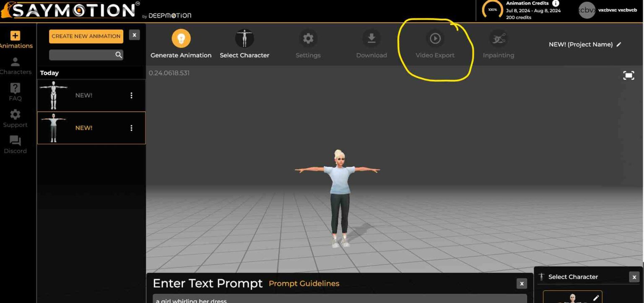Open the FAQ section from the sidebar
The width and height of the screenshot is (644, 303).
15,88
